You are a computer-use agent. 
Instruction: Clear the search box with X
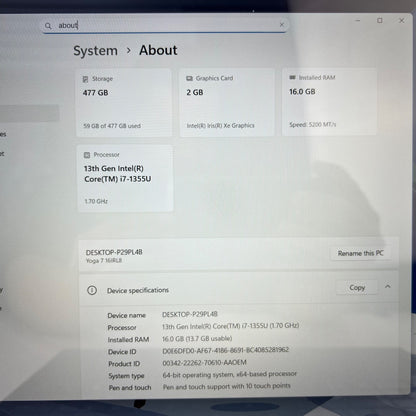(282, 24)
